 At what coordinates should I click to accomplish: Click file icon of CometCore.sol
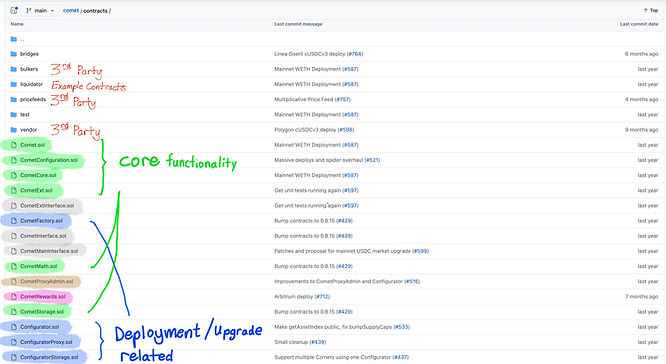[x=14, y=175]
